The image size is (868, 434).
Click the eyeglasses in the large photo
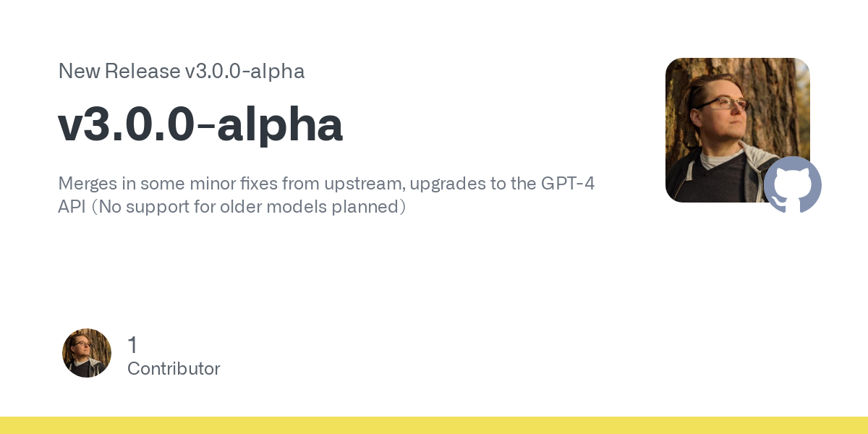point(722,103)
